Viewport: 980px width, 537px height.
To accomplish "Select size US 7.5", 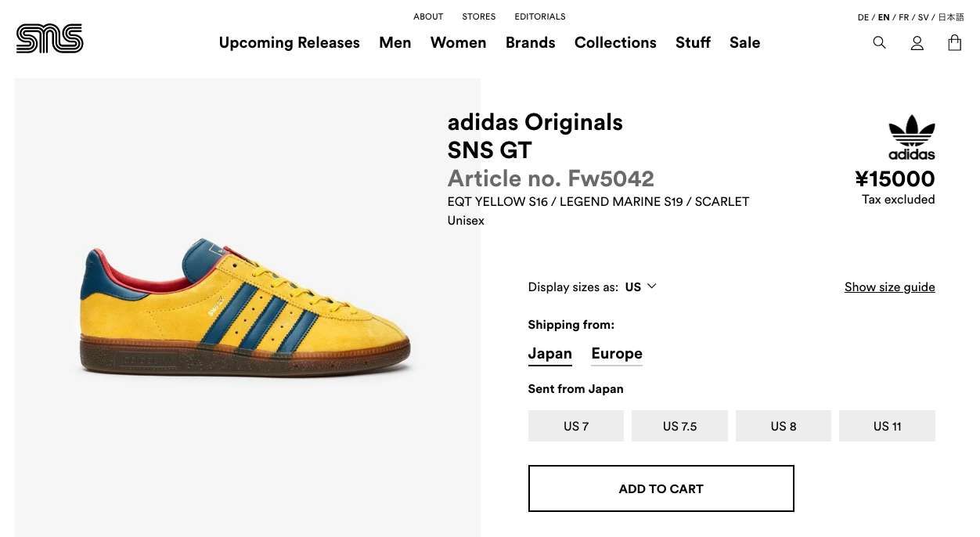I will [679, 426].
